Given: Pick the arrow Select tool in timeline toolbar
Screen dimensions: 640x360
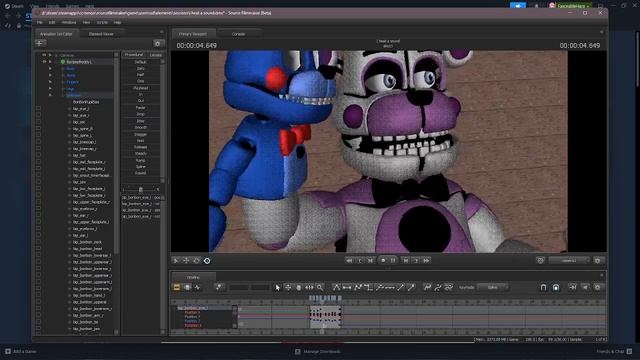Looking at the screenshot, I should pyautogui.click(x=278, y=287).
